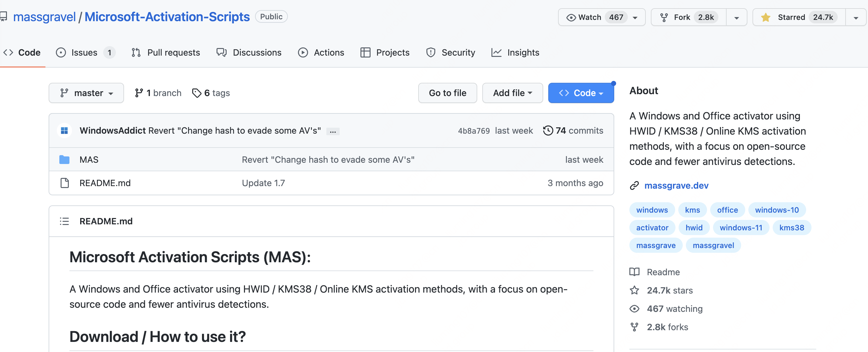View the 74 commits history
Viewport: 868px width, 352px height.
(573, 131)
